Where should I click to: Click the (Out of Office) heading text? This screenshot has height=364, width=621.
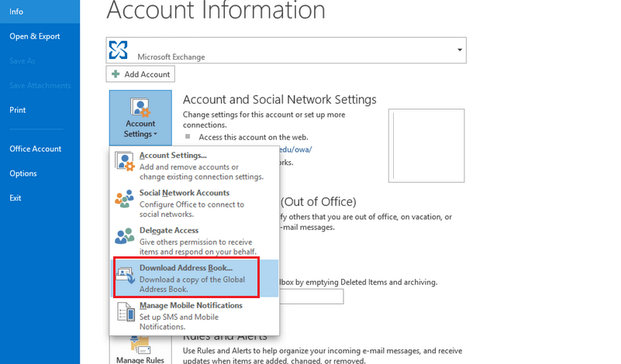(319, 202)
